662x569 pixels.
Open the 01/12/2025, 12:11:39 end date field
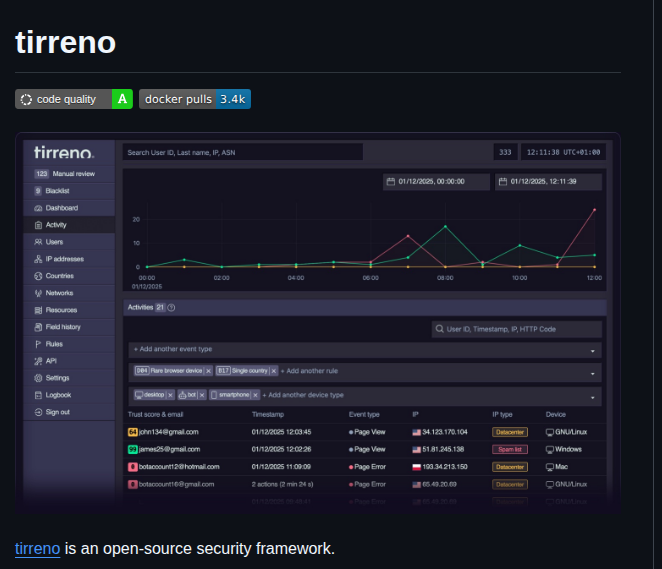(548, 182)
